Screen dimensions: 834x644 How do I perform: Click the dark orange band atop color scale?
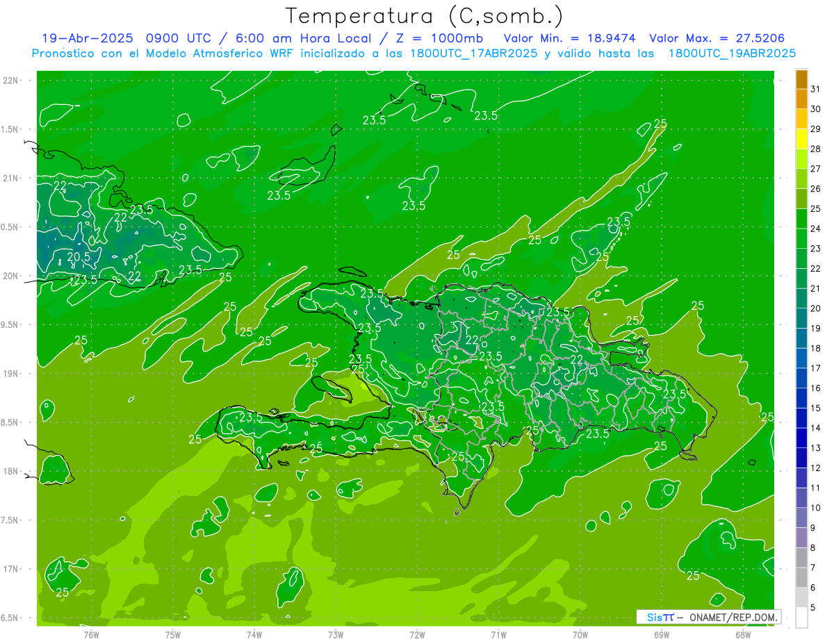pyautogui.click(x=801, y=79)
